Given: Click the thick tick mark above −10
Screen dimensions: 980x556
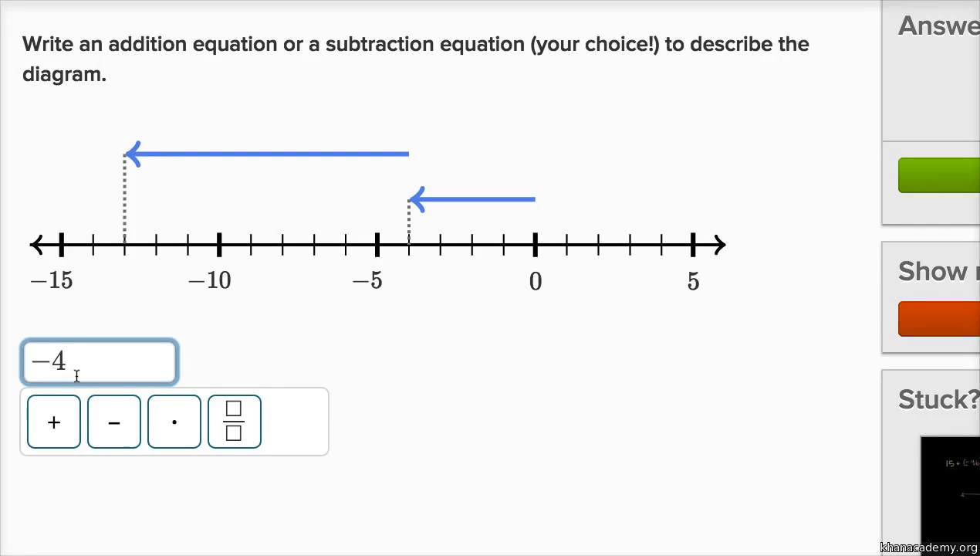Looking at the screenshot, I should (219, 246).
